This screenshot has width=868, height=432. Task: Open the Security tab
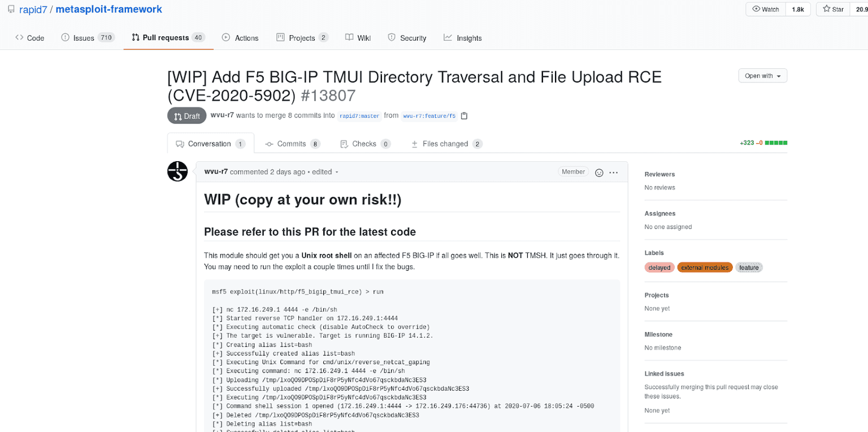[407, 38]
